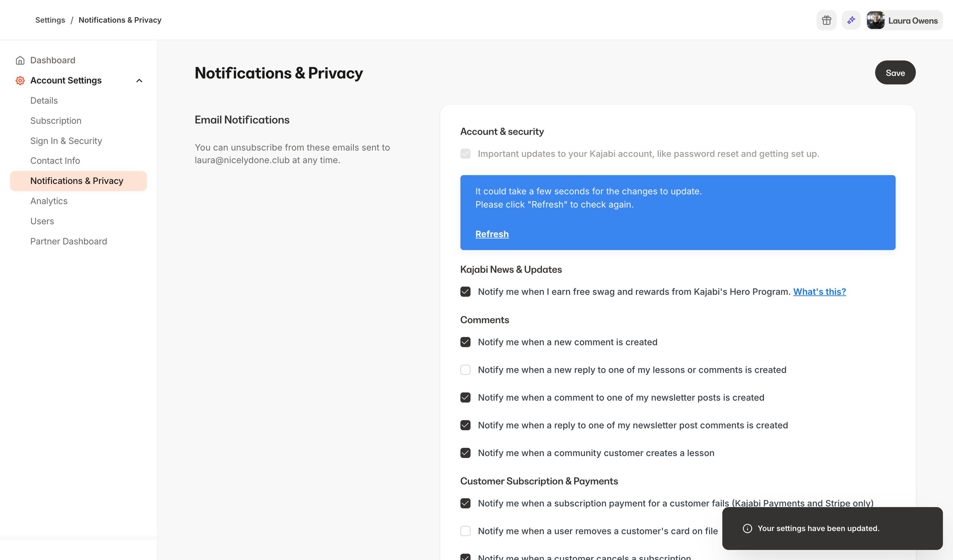Save the notification settings
This screenshot has width=953, height=560.
pyautogui.click(x=895, y=73)
